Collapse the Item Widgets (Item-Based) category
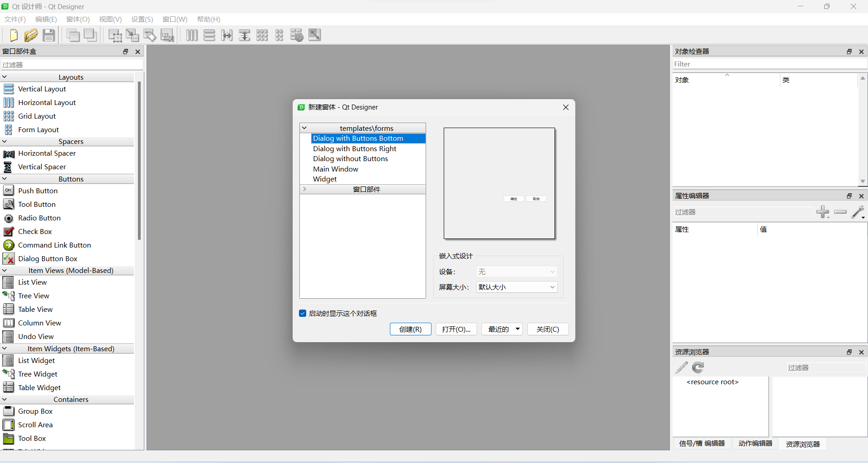 (x=5, y=348)
